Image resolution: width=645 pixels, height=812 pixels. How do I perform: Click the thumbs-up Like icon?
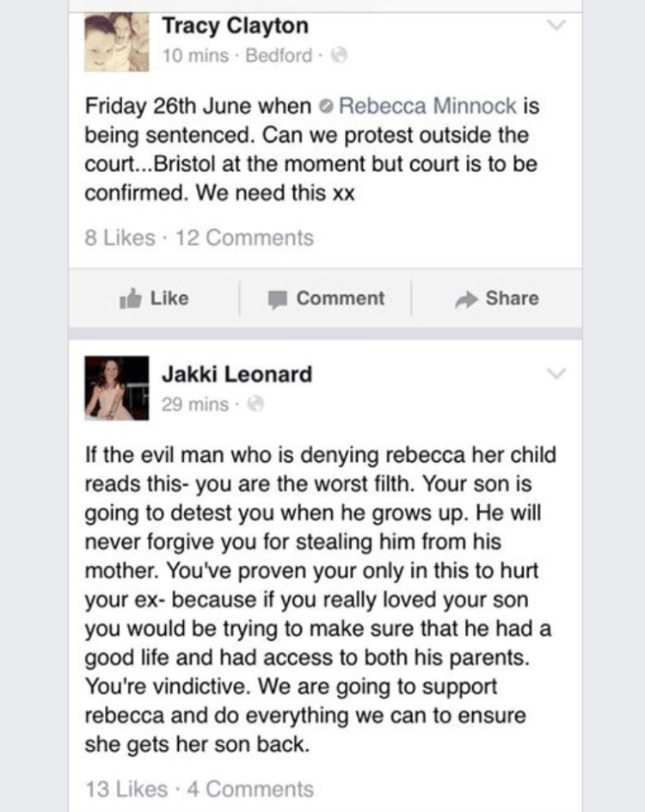point(132,298)
